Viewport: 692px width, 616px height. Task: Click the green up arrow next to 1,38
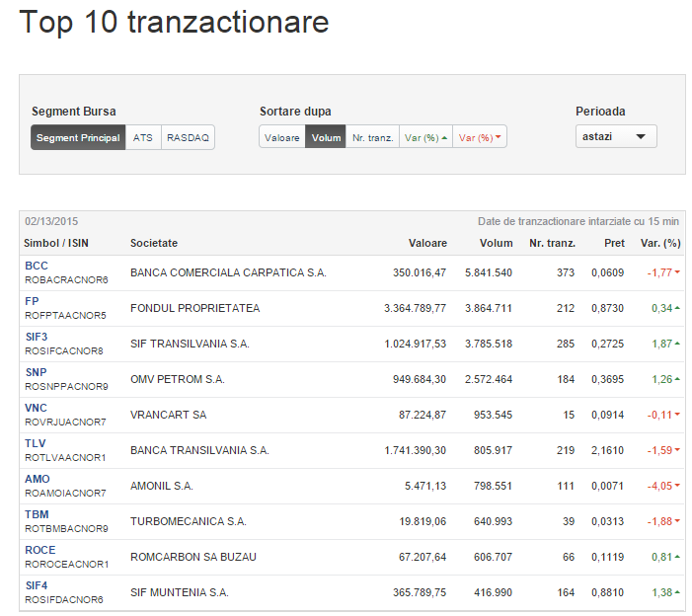pos(677,591)
